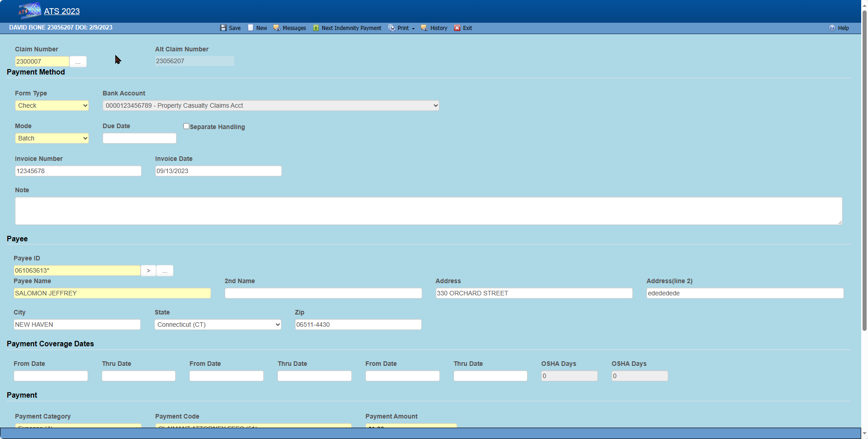Image resolution: width=868 pixels, height=439 pixels.
Task: Click the Print icon in the toolbar
Action: click(x=391, y=28)
